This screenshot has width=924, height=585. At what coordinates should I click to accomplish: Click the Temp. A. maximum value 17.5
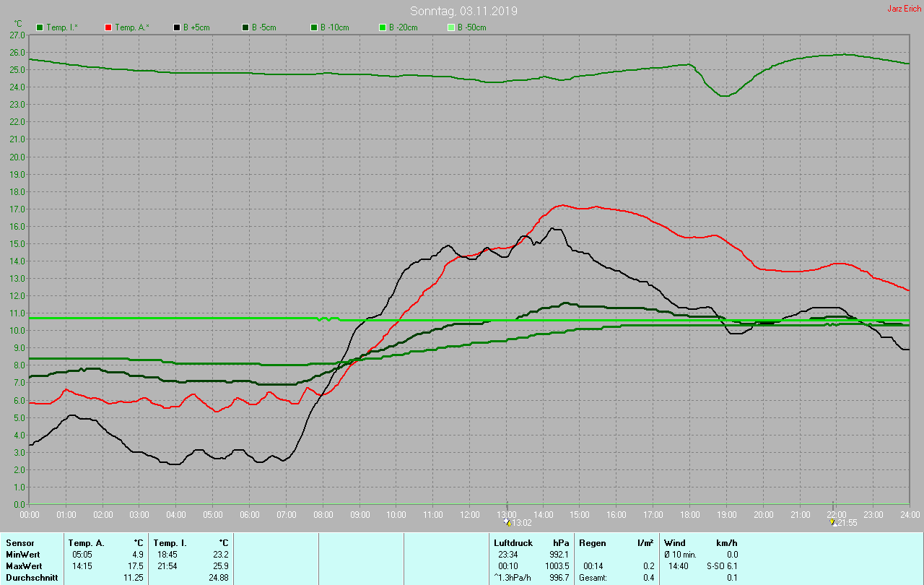(x=136, y=565)
